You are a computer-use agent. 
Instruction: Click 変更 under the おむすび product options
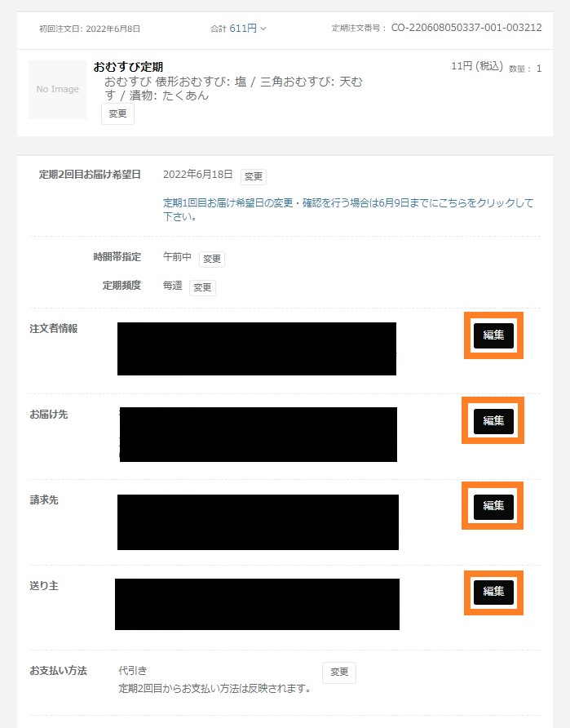[x=117, y=113]
